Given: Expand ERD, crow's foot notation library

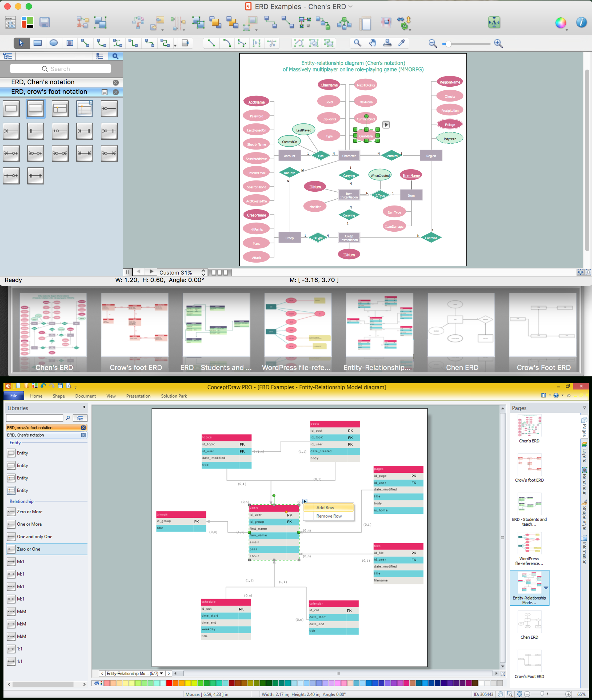Looking at the screenshot, I should click(58, 92).
